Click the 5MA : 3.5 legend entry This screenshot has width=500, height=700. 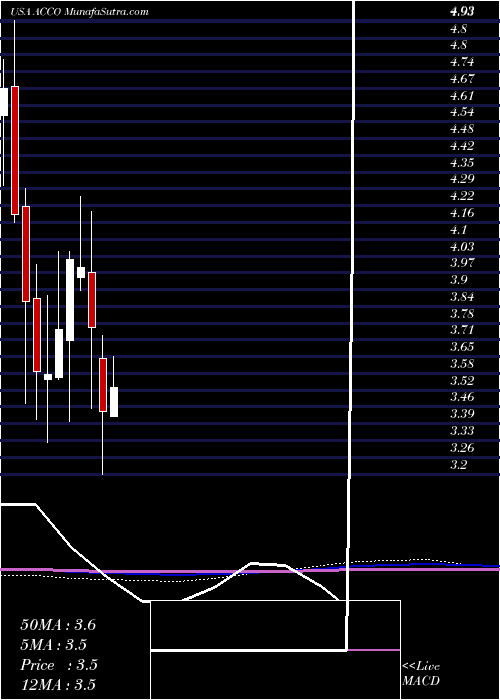(54, 645)
